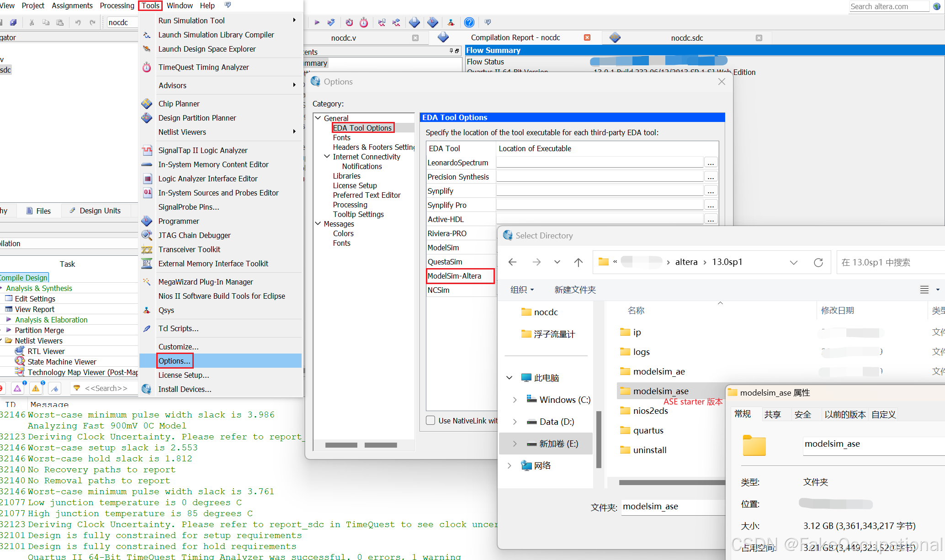This screenshot has height=560, width=945.
Task: Switch to nocdc.sdc tab
Action: pyautogui.click(x=686, y=38)
